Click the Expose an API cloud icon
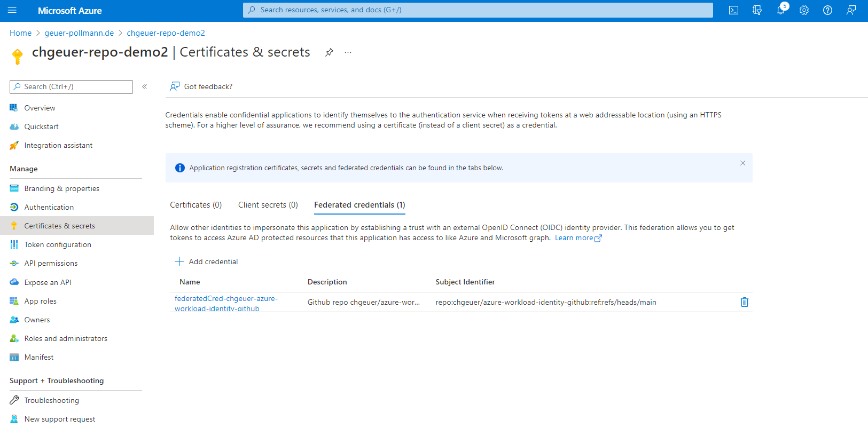This screenshot has height=436, width=868. click(14, 282)
